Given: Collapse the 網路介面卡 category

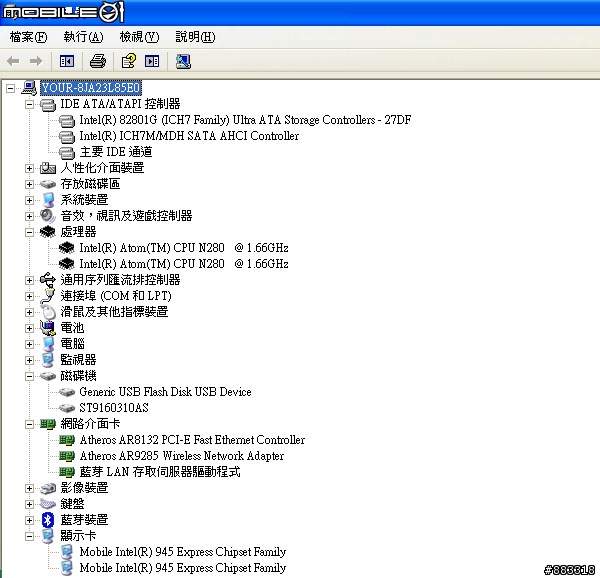Looking at the screenshot, I should tap(29, 424).
